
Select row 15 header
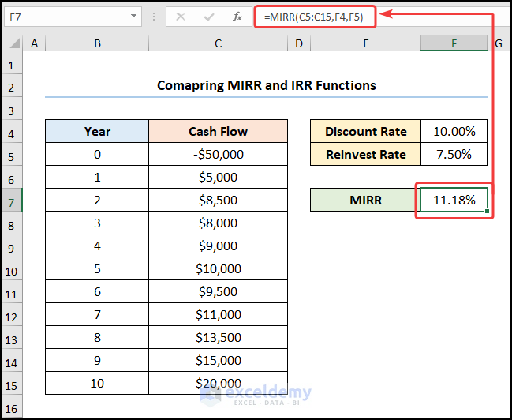click(x=12, y=384)
